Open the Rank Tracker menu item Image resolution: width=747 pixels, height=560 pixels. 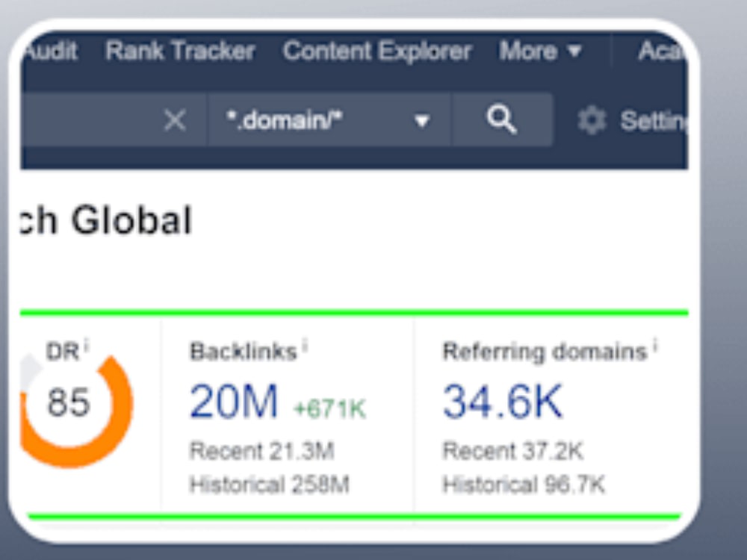tap(180, 51)
